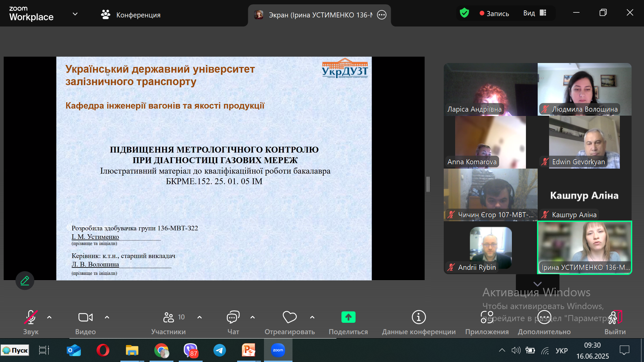The height and width of the screenshot is (362, 644).
Task: Click Windows Пуск start button
Action: pyautogui.click(x=15, y=350)
